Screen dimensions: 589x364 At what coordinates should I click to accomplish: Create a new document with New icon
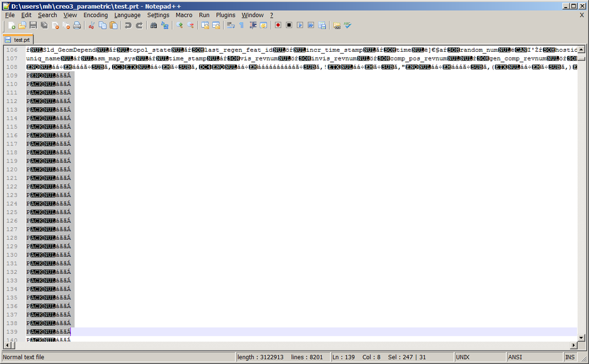pyautogui.click(x=12, y=25)
